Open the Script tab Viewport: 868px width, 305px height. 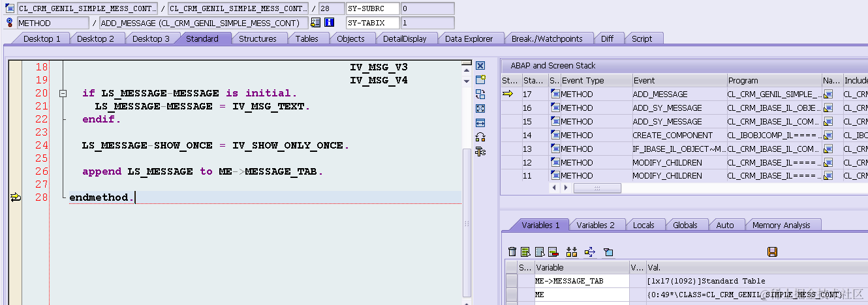pyautogui.click(x=642, y=38)
